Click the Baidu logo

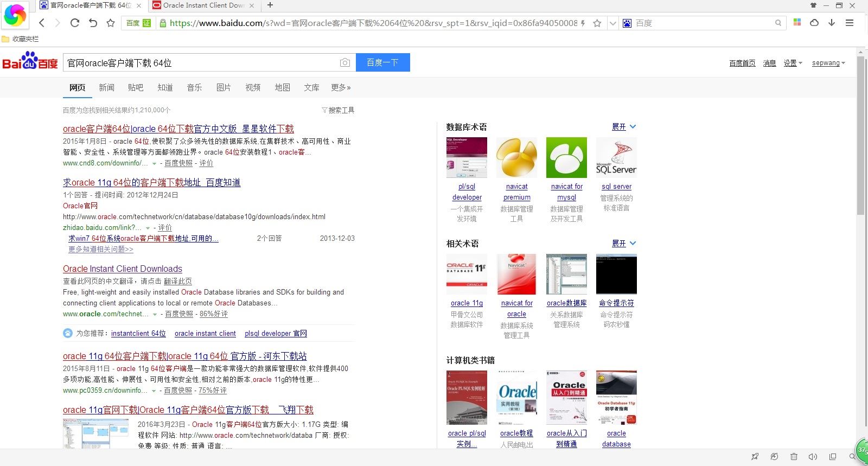click(x=30, y=61)
